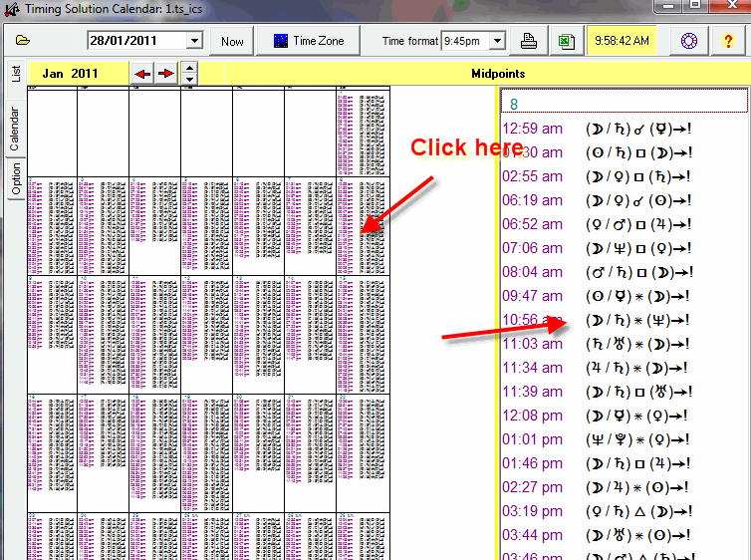Image resolution: width=751 pixels, height=560 pixels.
Task: Export calendar with the Excel icon
Action: pyautogui.click(x=564, y=41)
